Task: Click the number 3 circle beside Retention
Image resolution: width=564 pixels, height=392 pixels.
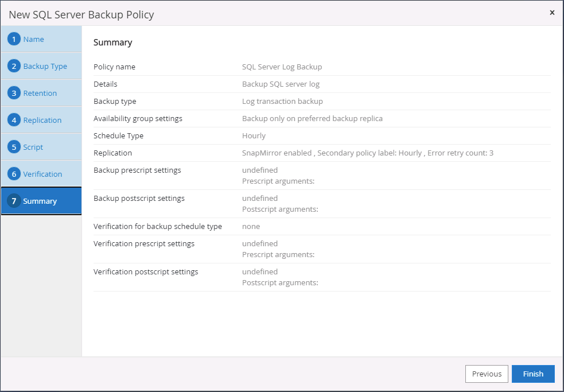Action: pos(14,93)
